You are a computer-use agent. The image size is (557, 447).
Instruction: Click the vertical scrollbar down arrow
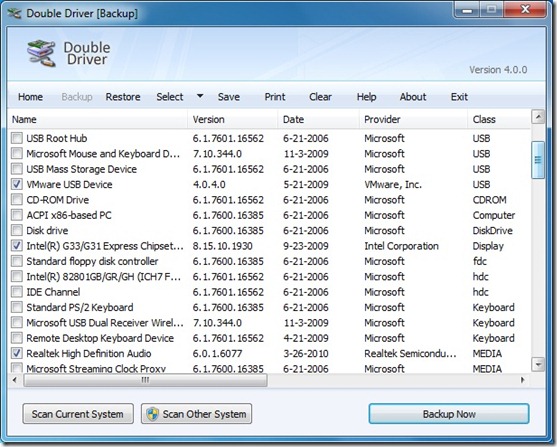tap(539, 365)
